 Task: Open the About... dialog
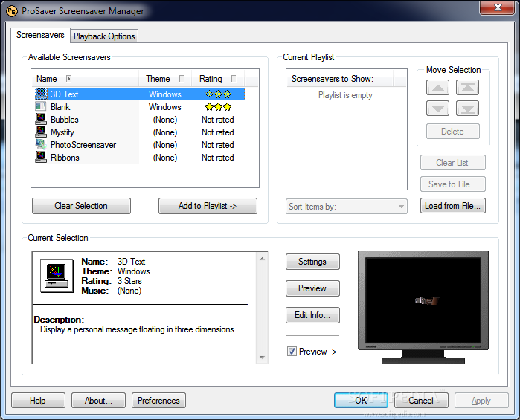click(98, 401)
